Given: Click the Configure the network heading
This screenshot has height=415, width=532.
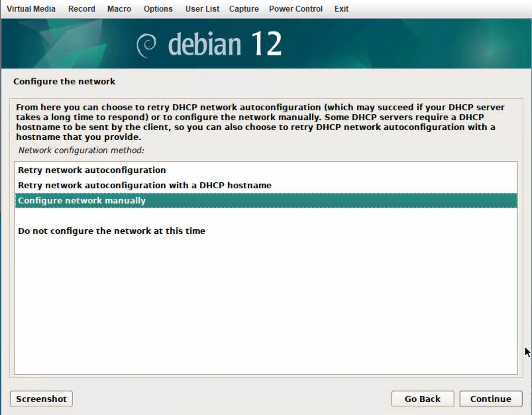Looking at the screenshot, I should coord(64,81).
